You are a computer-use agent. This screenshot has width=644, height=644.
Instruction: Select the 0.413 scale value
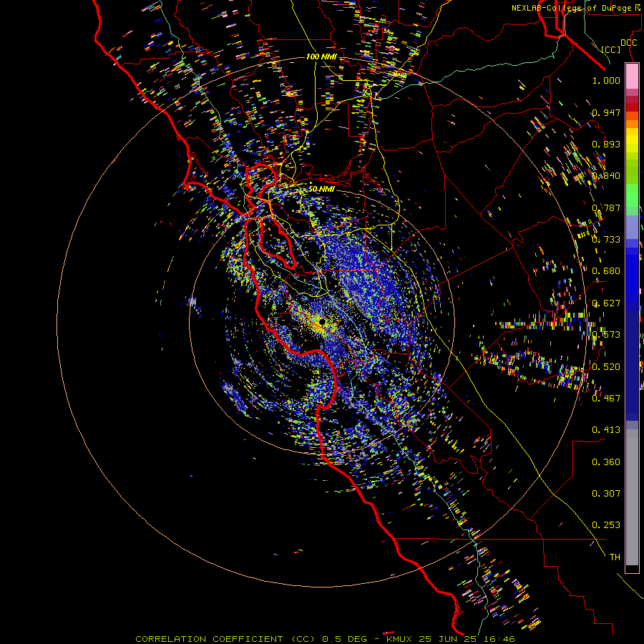click(606, 430)
